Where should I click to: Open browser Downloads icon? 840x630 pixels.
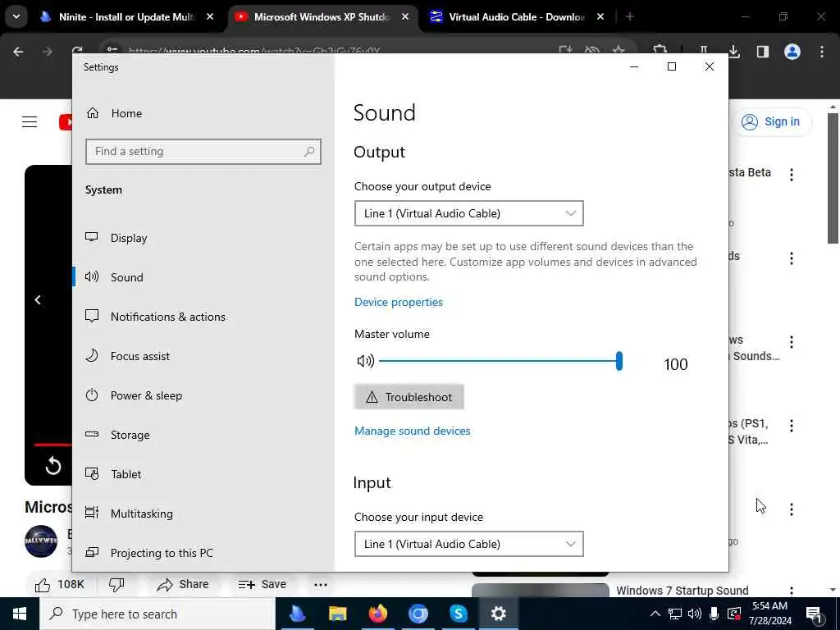coord(734,52)
